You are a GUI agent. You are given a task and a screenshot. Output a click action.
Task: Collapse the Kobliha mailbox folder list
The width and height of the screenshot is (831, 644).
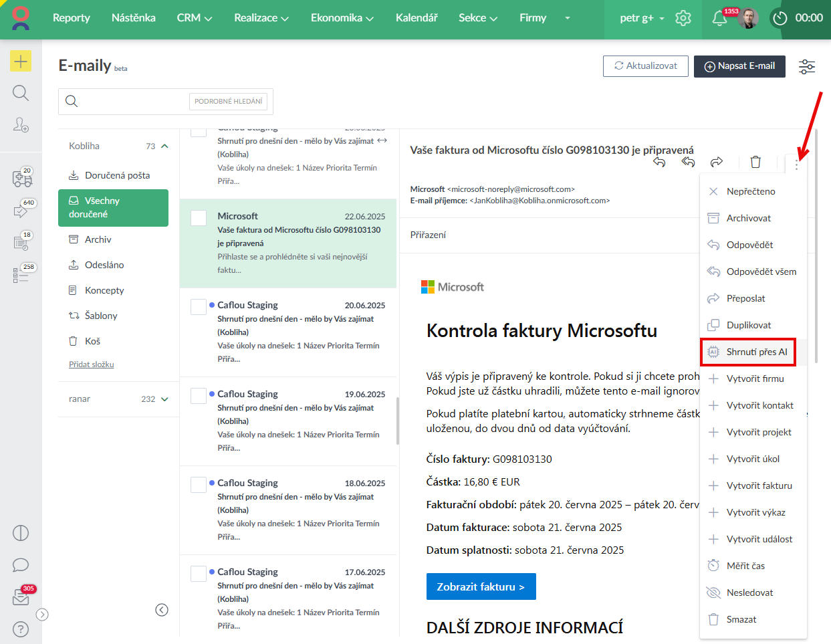point(164,146)
